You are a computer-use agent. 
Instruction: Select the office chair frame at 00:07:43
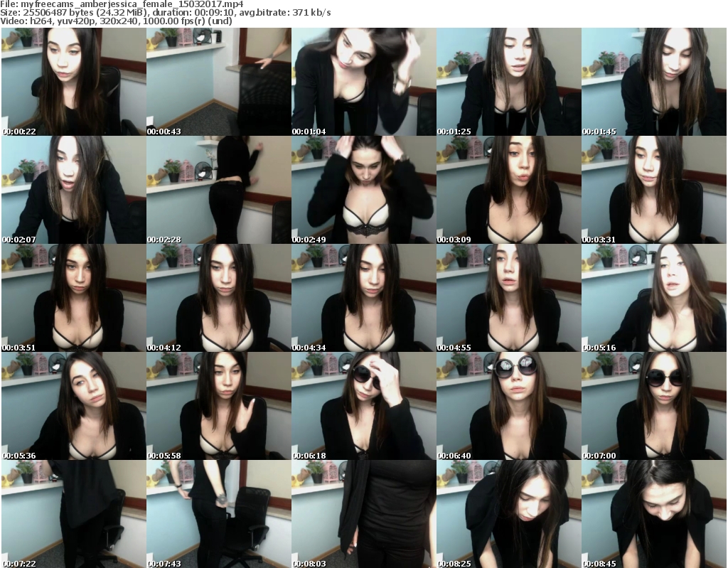click(219, 514)
